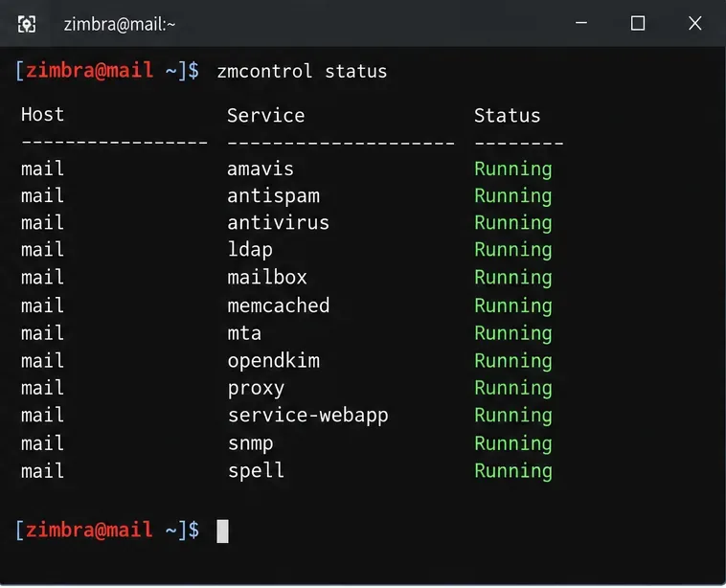Select the snmp service name
The width and height of the screenshot is (726, 588).
[250, 444]
